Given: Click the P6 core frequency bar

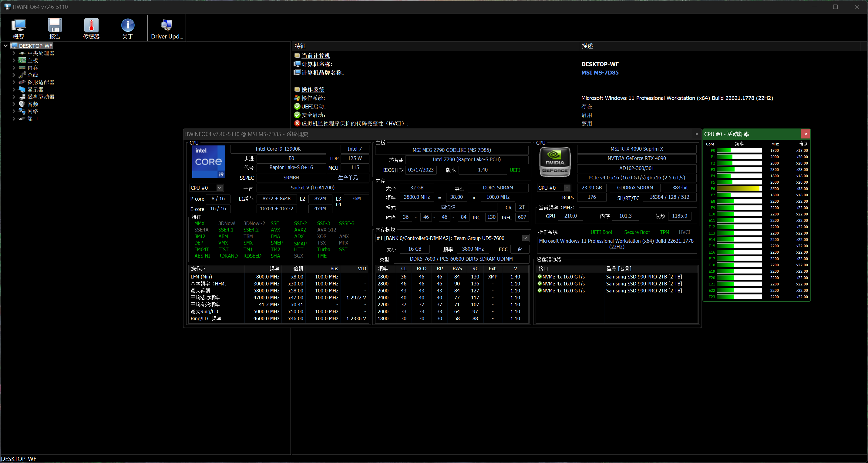Looking at the screenshot, I should [739, 188].
